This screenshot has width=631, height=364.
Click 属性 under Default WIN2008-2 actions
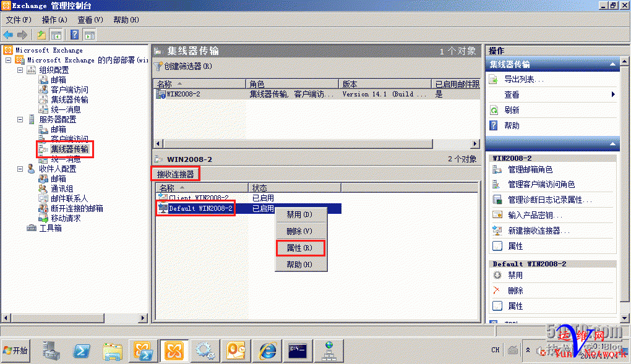coord(515,306)
